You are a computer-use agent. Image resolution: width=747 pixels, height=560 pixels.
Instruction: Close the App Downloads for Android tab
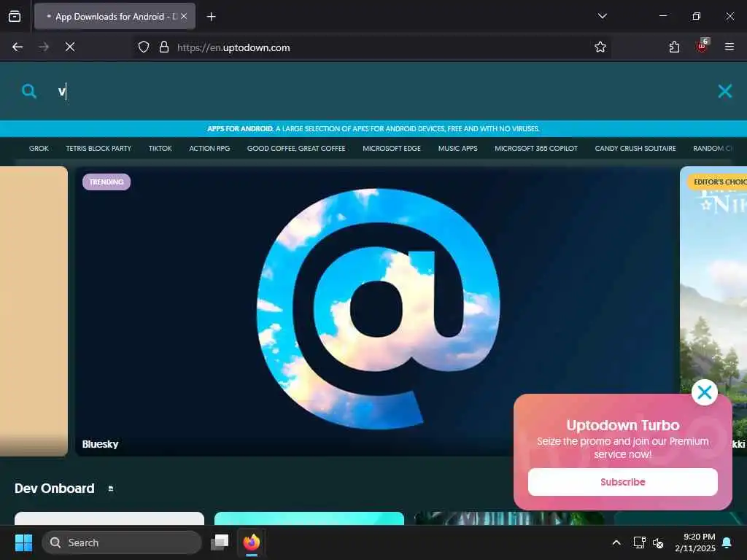point(184,16)
